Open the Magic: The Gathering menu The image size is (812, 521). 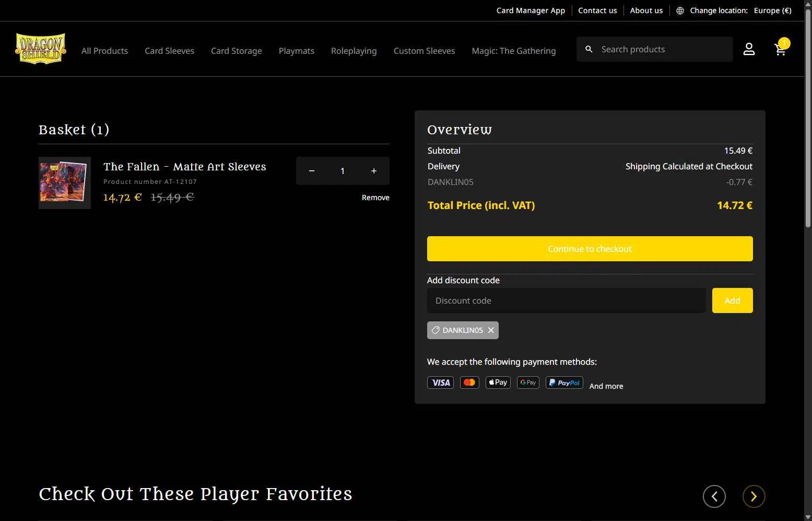tap(514, 51)
